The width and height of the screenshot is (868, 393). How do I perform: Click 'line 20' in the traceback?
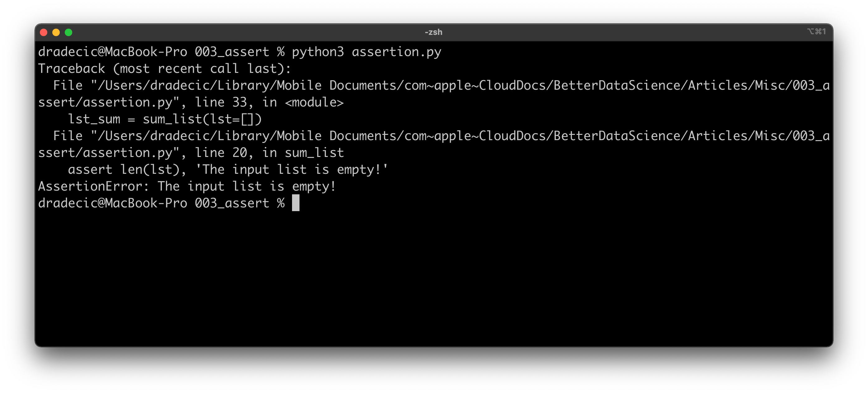pyautogui.click(x=221, y=153)
